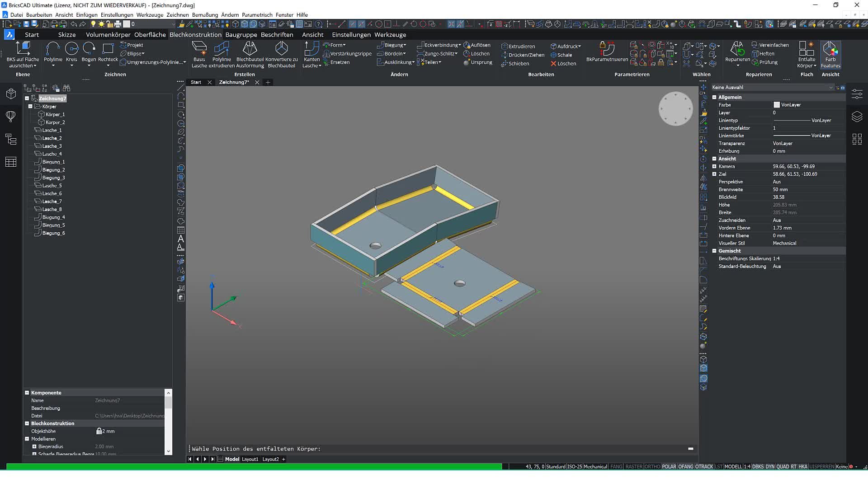This screenshot has width=868, height=488.
Task: Click the Projekt button
Action: point(132,45)
